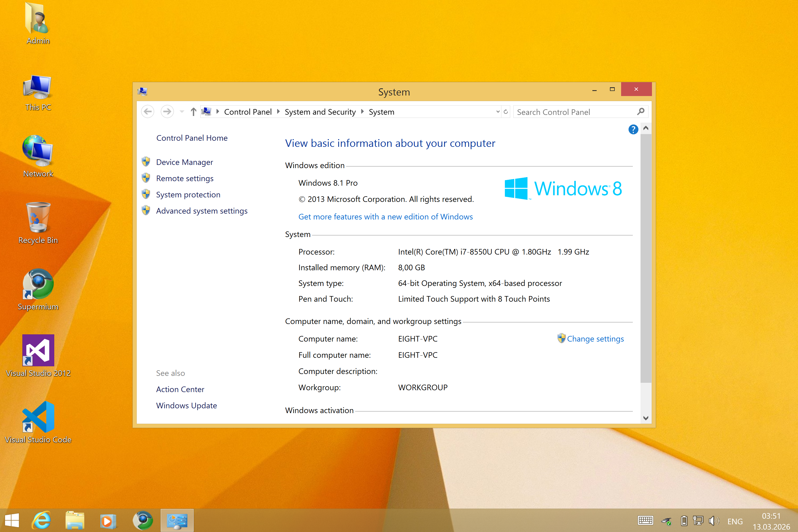Open Internet Explorer from the taskbar

click(41, 521)
